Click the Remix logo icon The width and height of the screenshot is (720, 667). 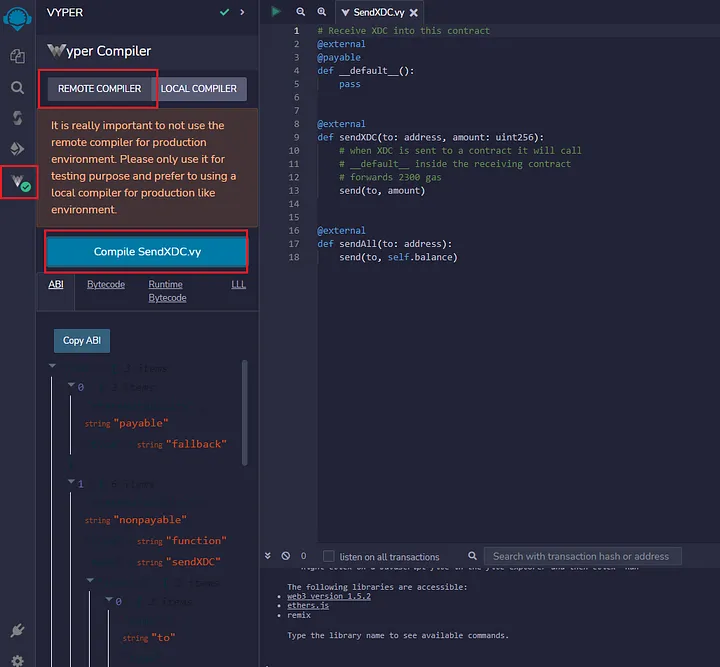coord(17,19)
